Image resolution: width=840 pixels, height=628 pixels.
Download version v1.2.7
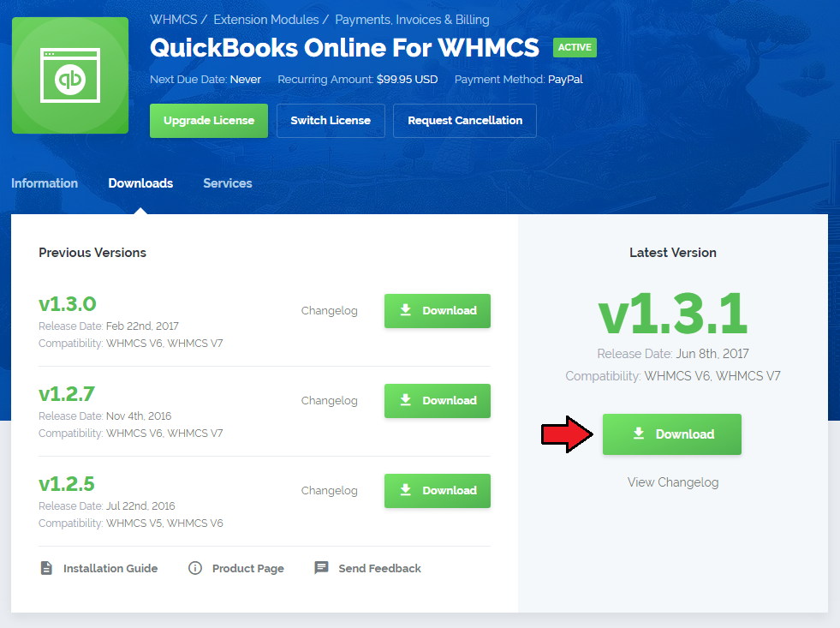coord(438,401)
